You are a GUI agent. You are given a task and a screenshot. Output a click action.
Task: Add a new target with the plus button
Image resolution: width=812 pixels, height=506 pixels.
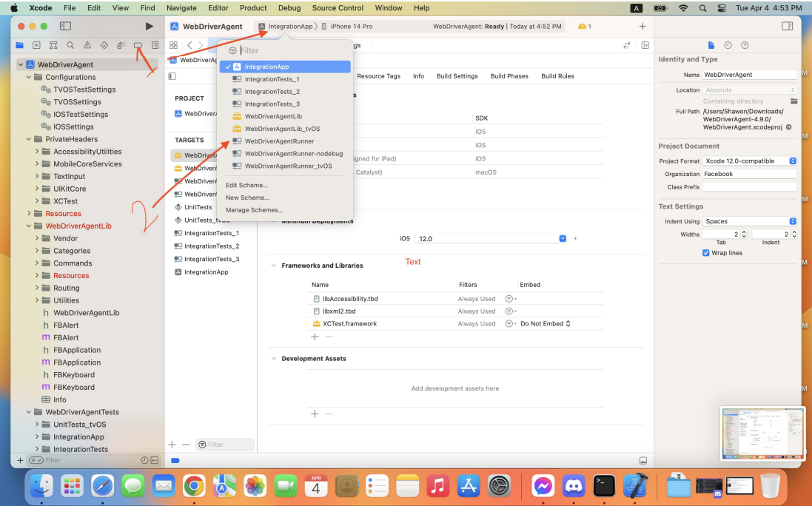click(x=172, y=445)
